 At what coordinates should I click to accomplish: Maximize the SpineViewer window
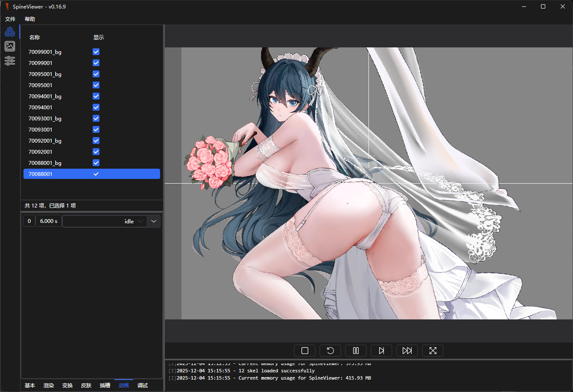click(543, 6)
